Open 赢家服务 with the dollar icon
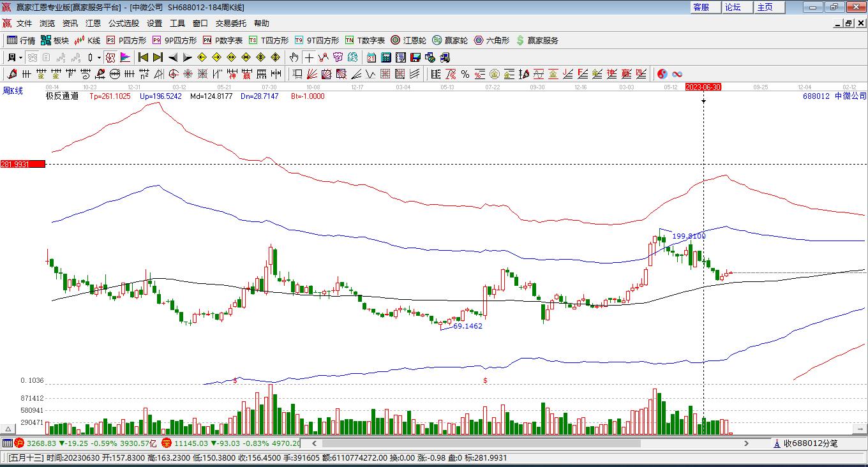This screenshot has height=467, width=868. point(537,40)
